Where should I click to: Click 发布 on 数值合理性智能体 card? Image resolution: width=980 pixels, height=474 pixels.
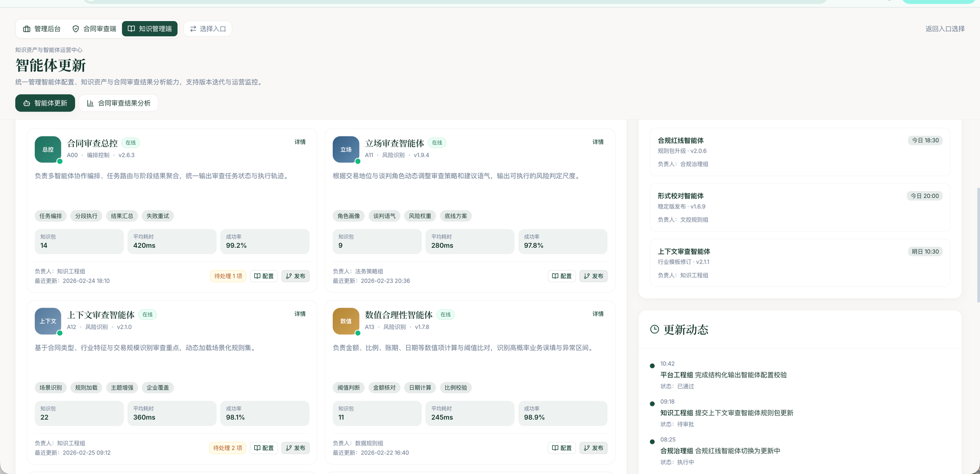coord(594,448)
